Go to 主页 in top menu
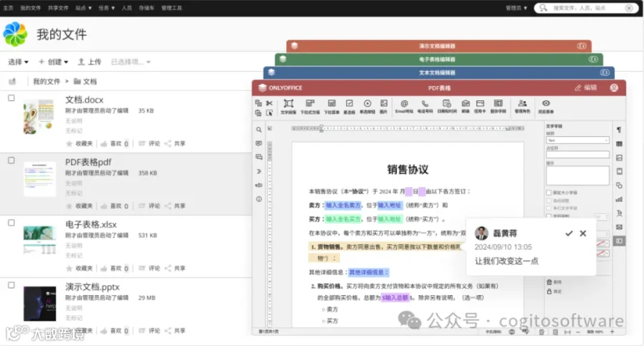 click(x=8, y=8)
